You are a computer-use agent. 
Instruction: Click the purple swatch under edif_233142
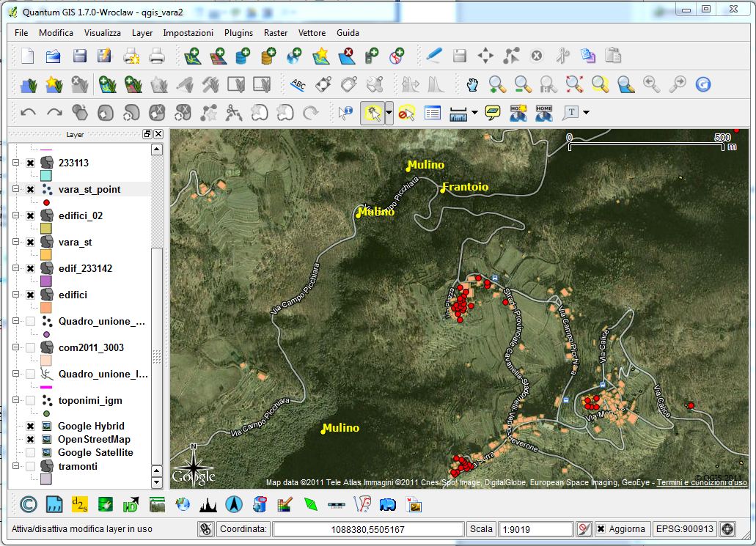pyautogui.click(x=46, y=281)
